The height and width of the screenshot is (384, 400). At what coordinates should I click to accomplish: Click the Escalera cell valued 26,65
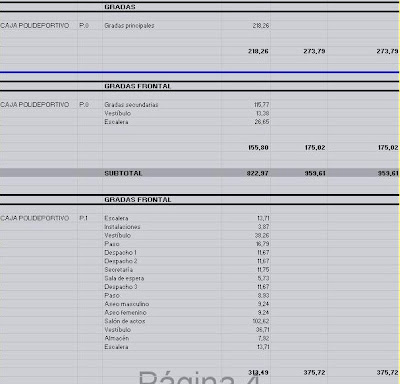click(116, 122)
